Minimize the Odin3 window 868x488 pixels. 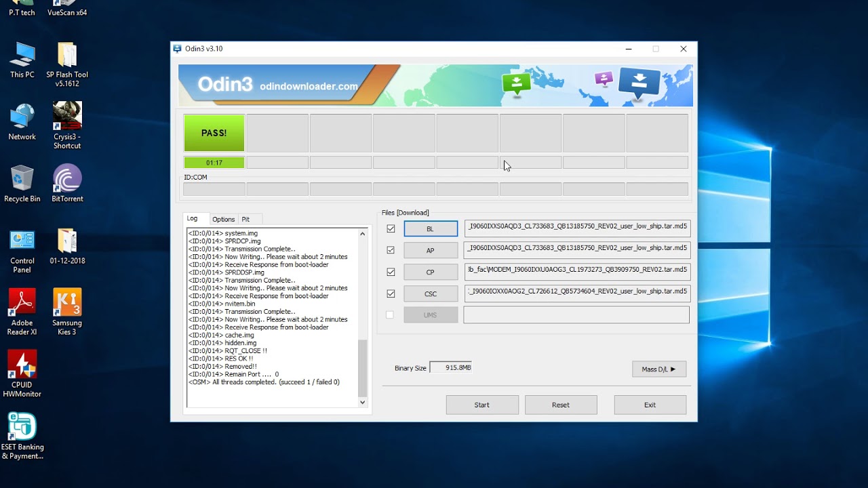(629, 49)
